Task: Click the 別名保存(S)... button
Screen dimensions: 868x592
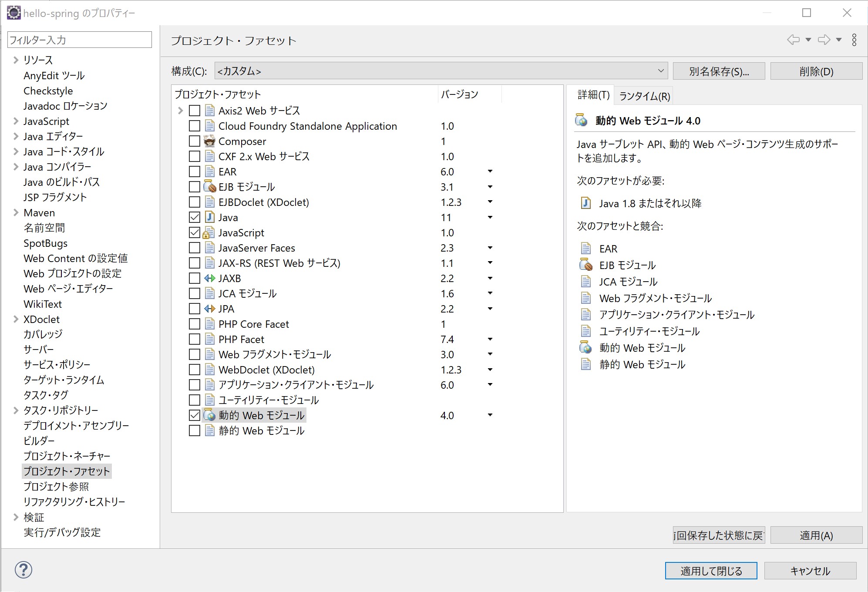Action: click(719, 71)
